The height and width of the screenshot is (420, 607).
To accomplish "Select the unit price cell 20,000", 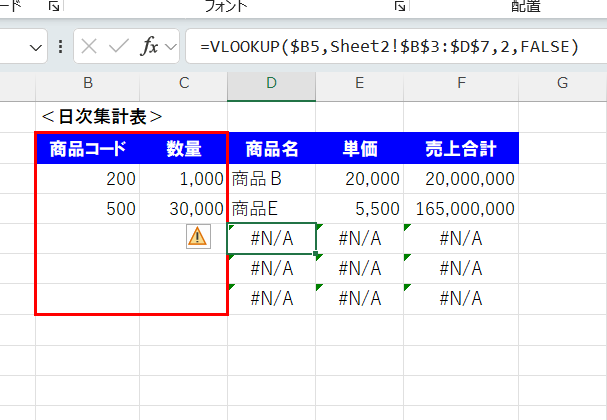I will 360,179.
